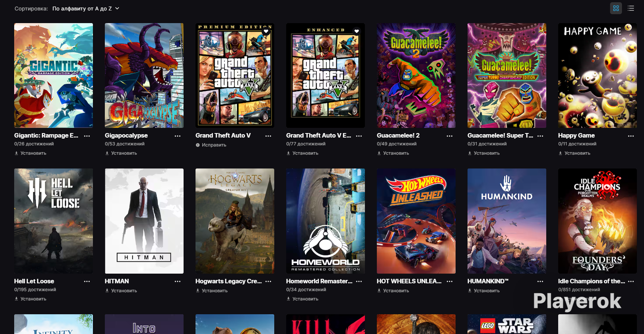Open more options for Homeworld Remastered

click(359, 281)
